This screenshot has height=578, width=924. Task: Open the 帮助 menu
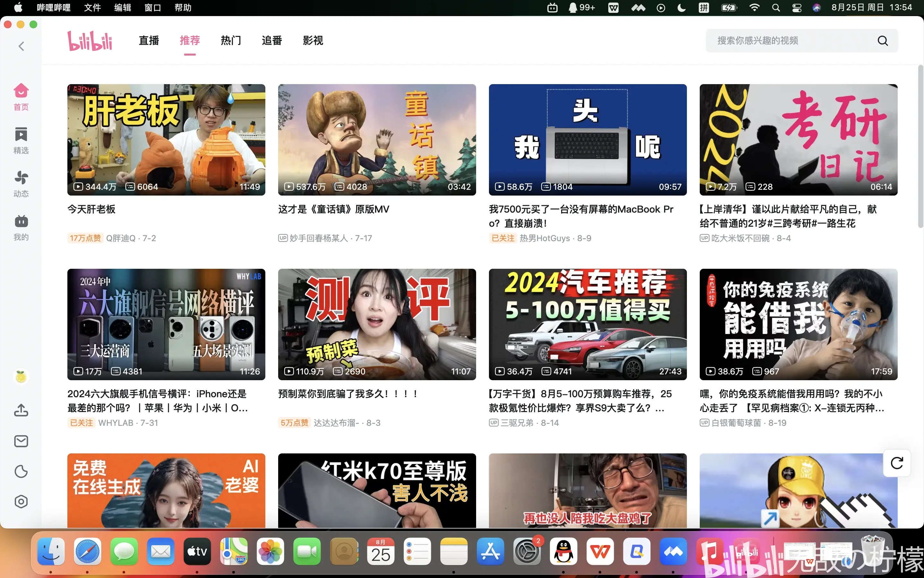[183, 8]
